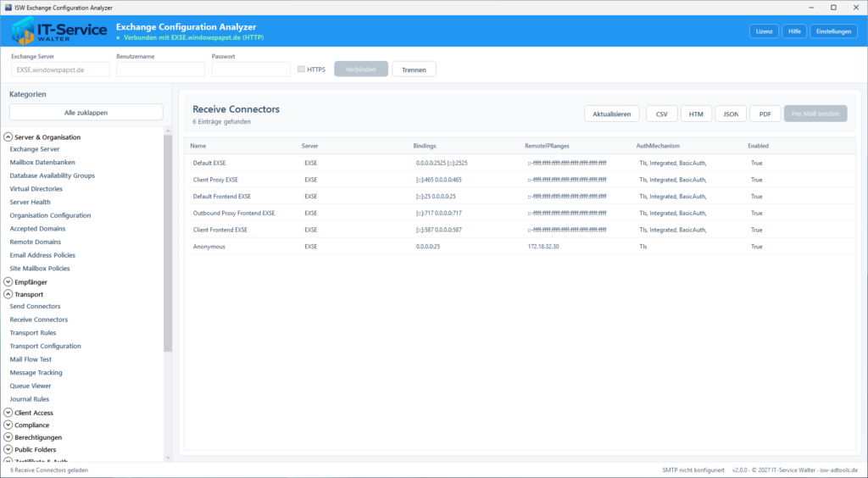Open Mailbox Datenbanken
868x478 pixels.
click(42, 162)
